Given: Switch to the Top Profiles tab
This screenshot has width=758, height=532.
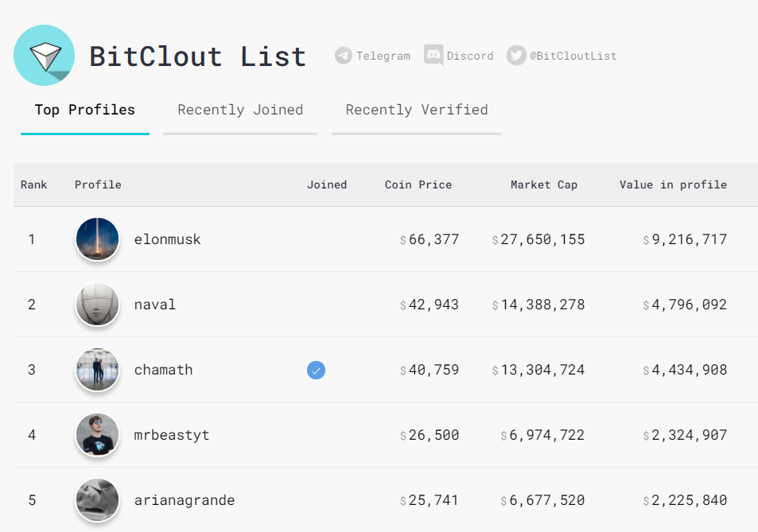Looking at the screenshot, I should tap(85, 111).
